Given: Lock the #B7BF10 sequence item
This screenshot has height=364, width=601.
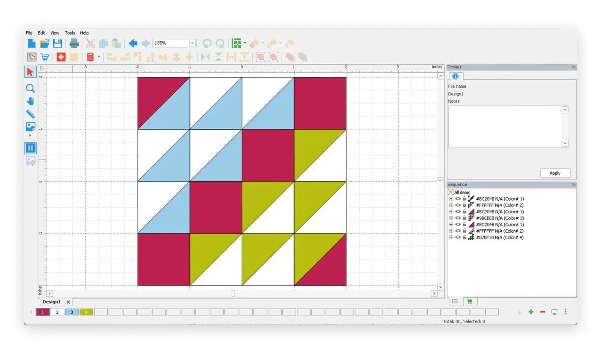Looking at the screenshot, I should click(x=464, y=238).
